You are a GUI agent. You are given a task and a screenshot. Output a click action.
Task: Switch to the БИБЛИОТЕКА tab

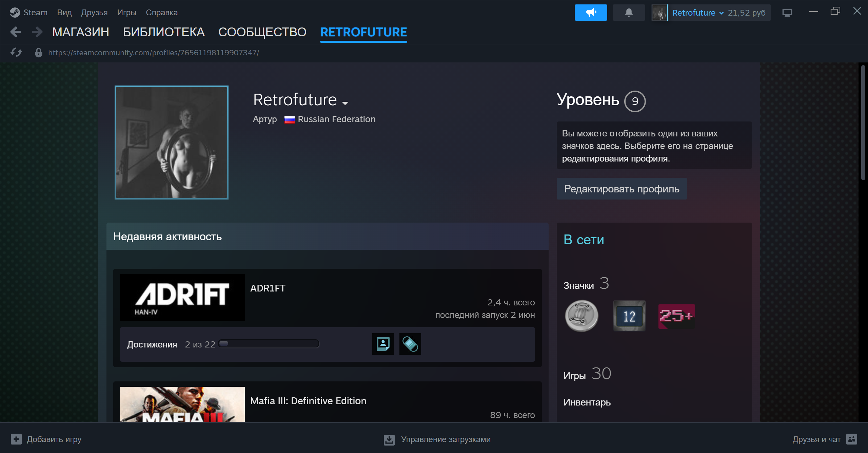tap(164, 32)
